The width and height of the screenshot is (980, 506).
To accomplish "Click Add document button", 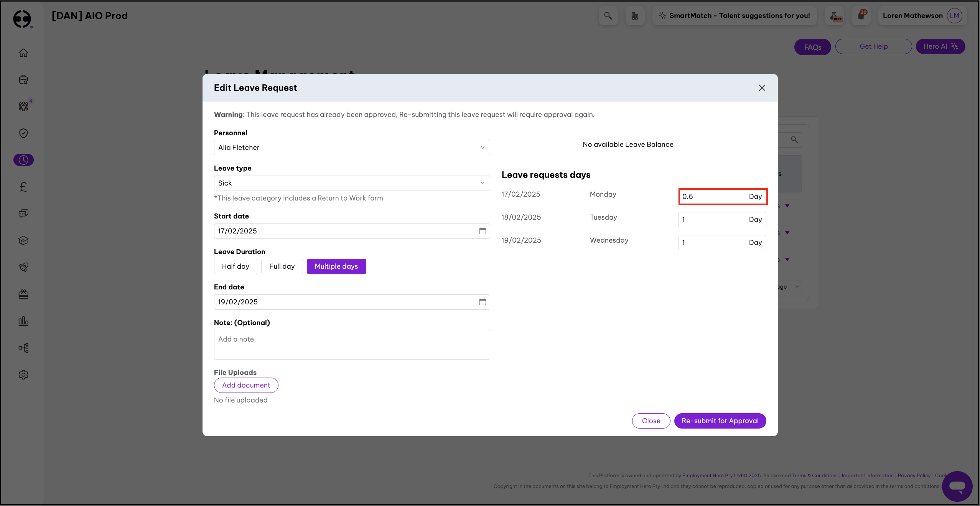I will [246, 385].
